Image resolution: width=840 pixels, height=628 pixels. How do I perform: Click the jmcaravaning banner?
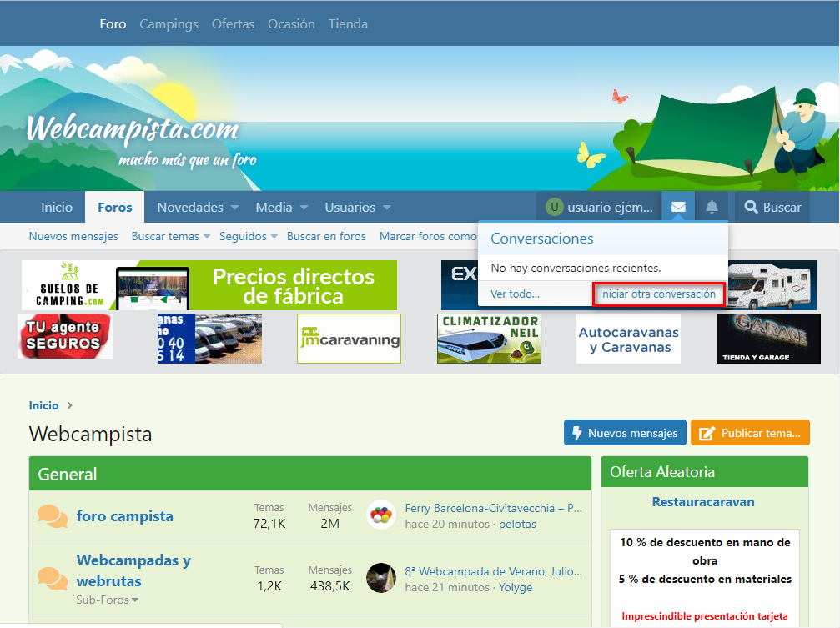[x=350, y=338]
